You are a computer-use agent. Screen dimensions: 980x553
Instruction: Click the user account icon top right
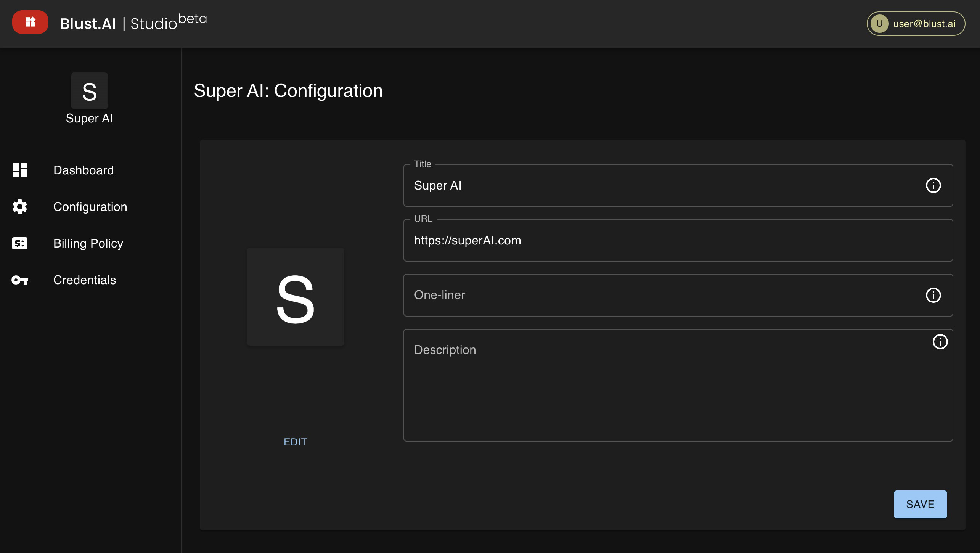[x=879, y=22]
